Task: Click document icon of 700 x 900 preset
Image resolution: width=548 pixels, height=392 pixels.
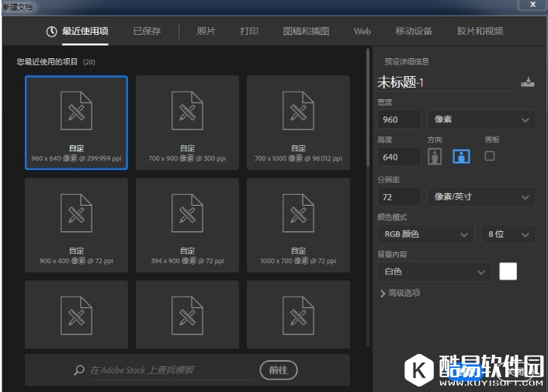Action: click(187, 110)
